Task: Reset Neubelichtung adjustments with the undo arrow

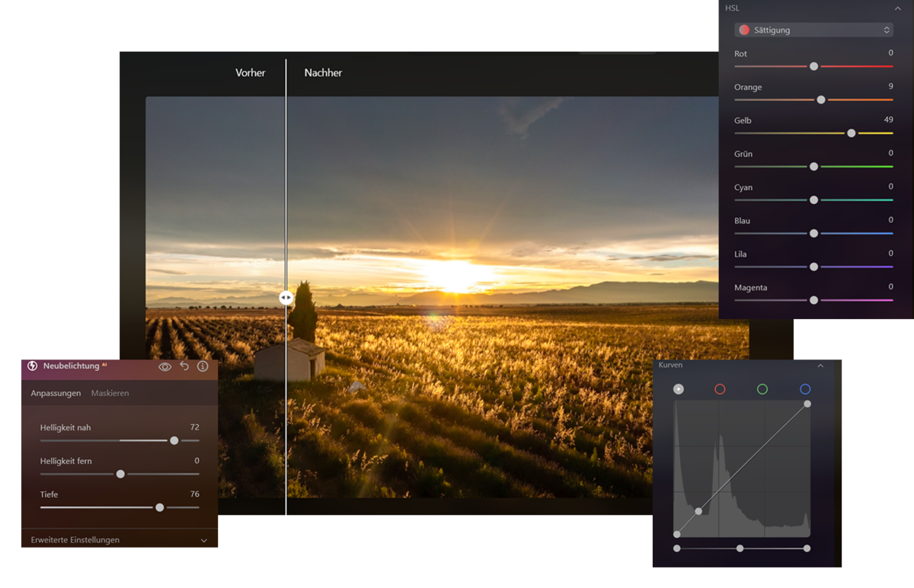Action: tap(184, 366)
